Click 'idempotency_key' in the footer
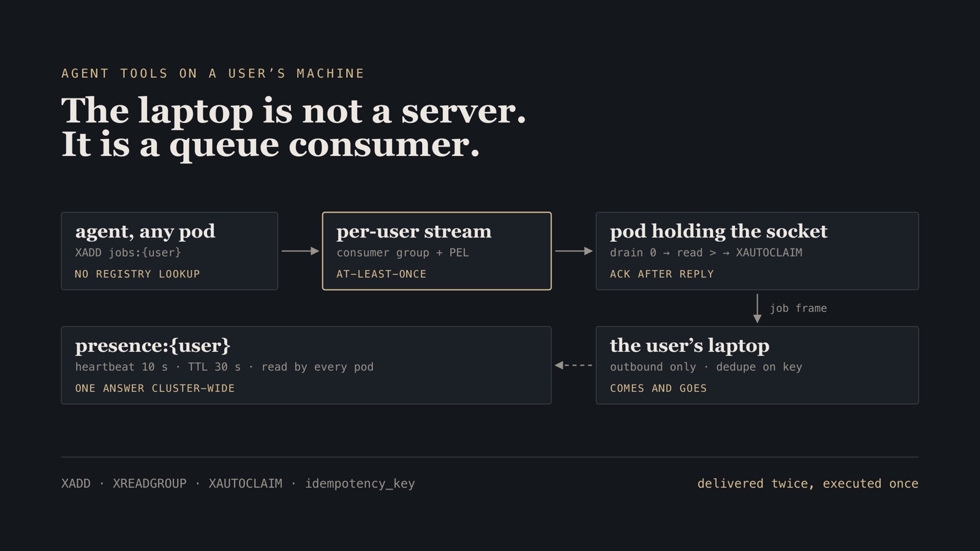The width and height of the screenshot is (980, 551). pos(360,484)
